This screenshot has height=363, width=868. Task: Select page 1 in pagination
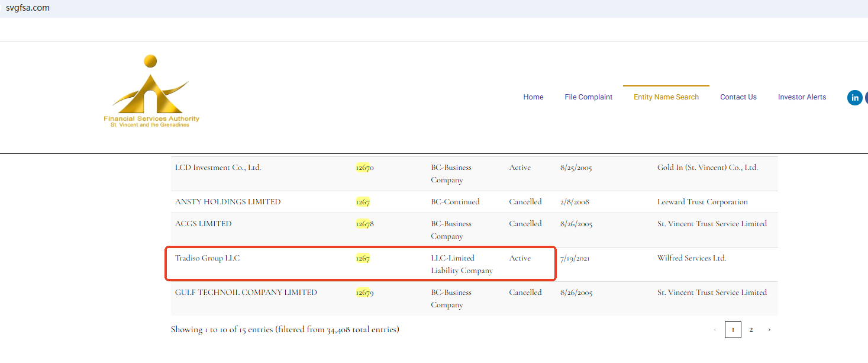pos(733,330)
